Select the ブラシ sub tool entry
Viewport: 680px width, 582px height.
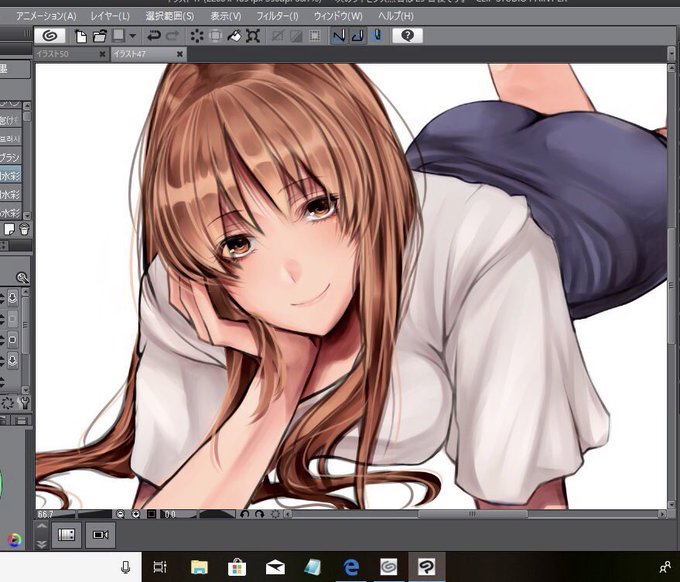click(10, 157)
